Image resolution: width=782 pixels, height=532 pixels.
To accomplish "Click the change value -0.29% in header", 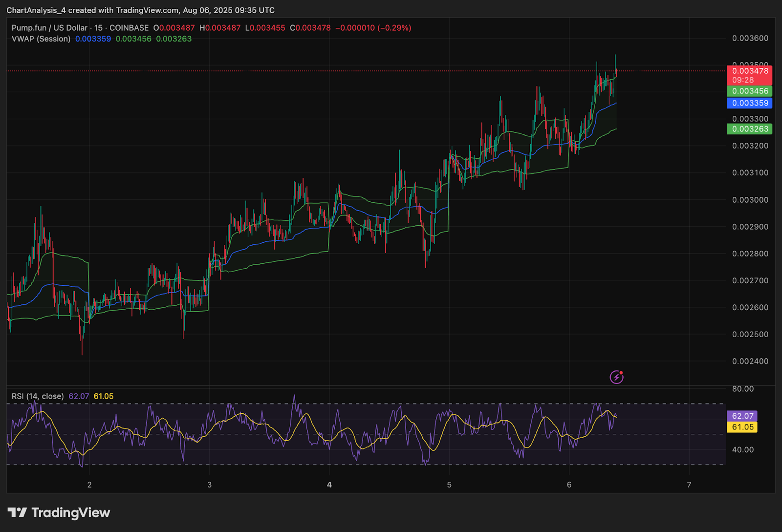I will 394,28.
